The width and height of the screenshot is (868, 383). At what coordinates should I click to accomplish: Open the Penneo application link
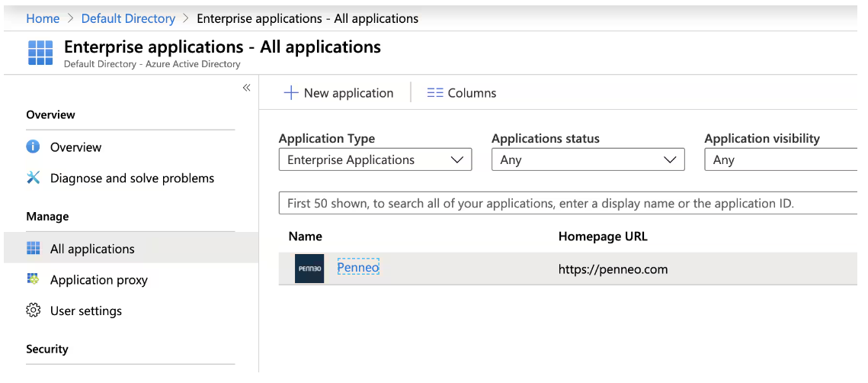tap(358, 267)
